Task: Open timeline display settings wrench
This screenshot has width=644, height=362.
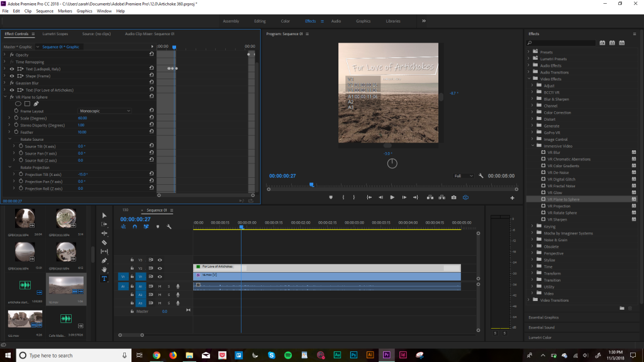Action: [x=169, y=226]
